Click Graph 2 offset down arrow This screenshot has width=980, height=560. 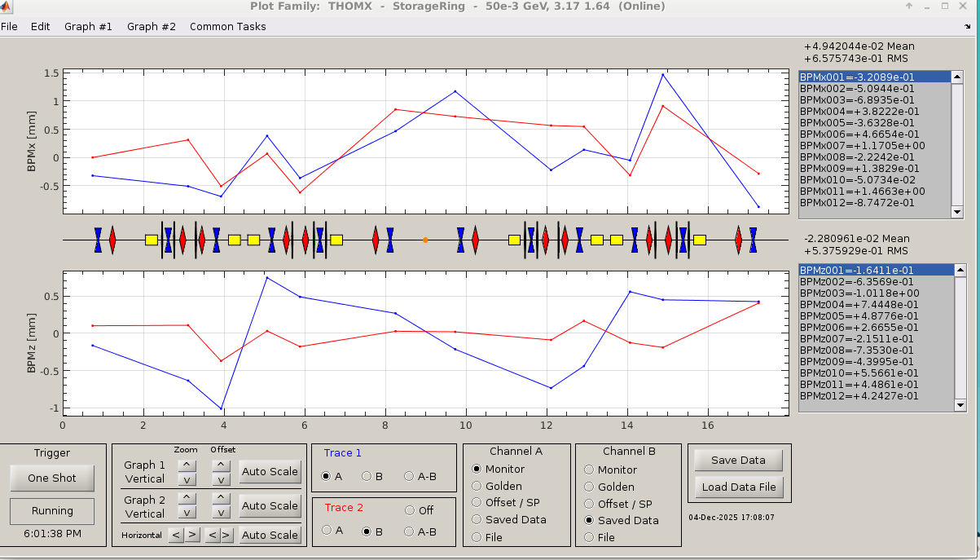[221, 514]
